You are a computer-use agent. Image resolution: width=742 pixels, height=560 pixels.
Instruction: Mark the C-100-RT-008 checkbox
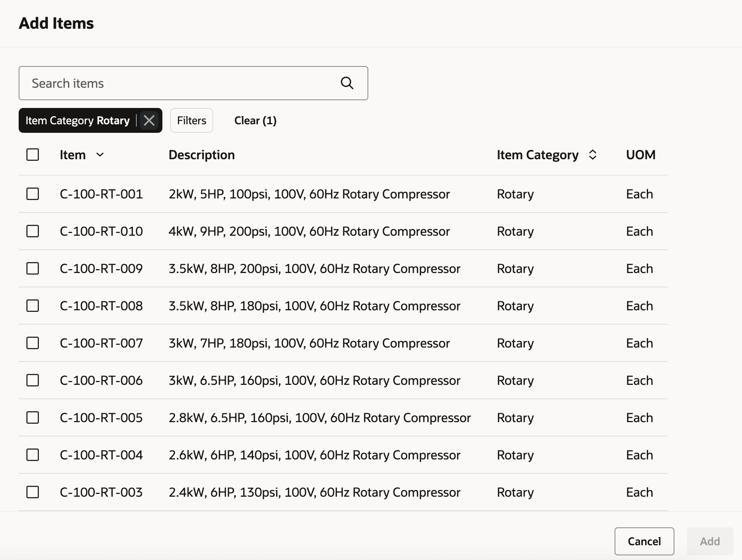(x=33, y=306)
